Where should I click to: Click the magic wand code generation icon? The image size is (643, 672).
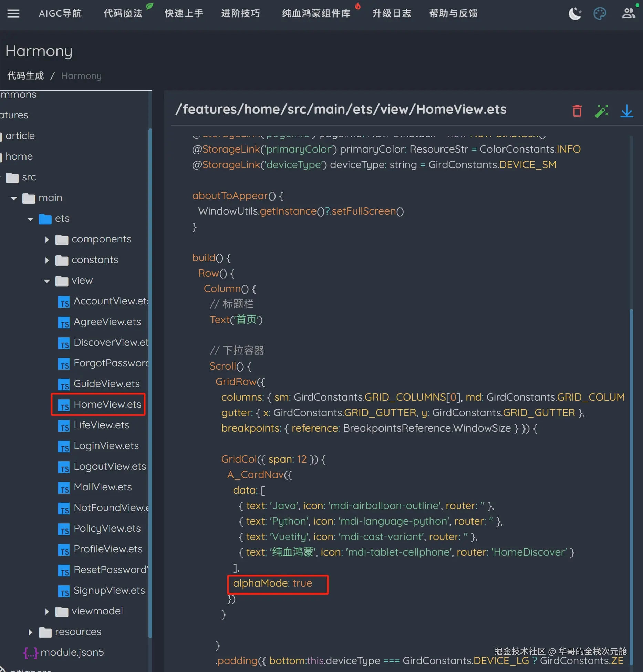[602, 111]
